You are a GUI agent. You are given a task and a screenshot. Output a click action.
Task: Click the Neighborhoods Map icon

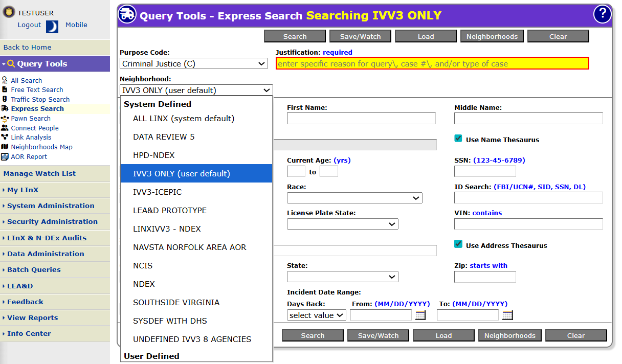5,147
